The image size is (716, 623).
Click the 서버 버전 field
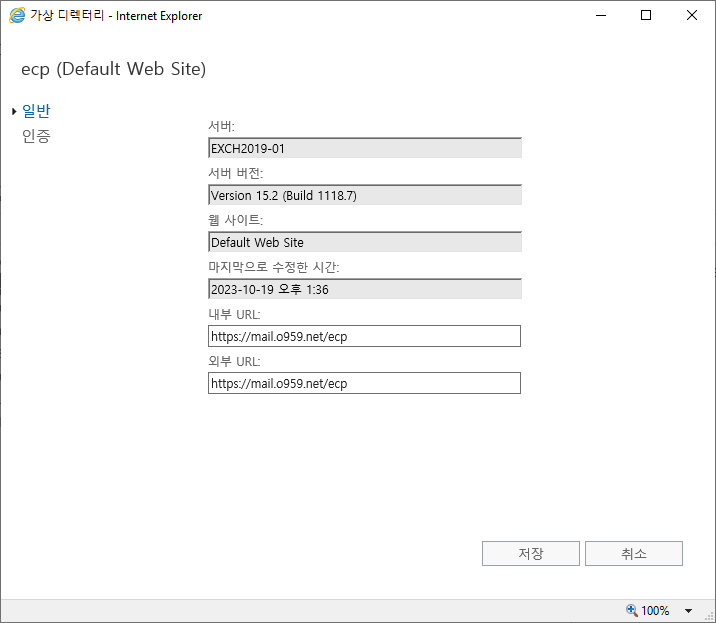365,195
